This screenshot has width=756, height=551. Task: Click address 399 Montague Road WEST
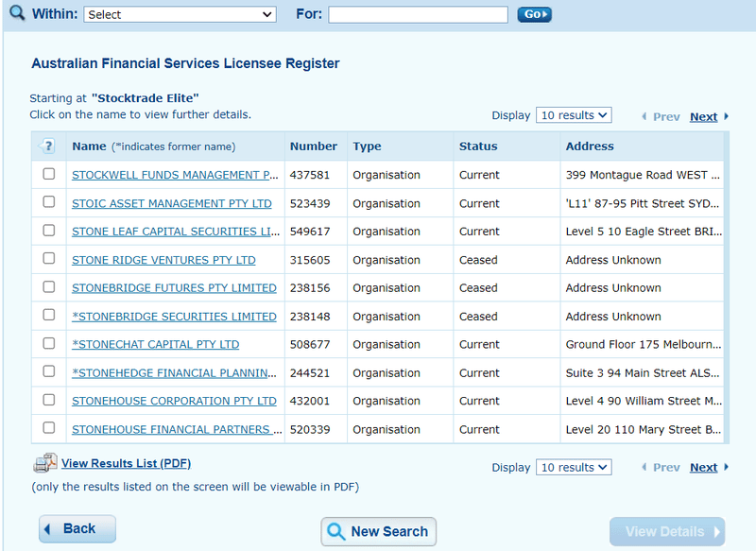[x=643, y=175]
